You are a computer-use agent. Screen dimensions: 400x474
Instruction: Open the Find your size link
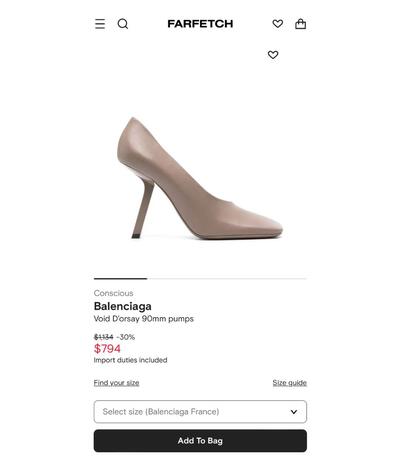click(x=116, y=383)
